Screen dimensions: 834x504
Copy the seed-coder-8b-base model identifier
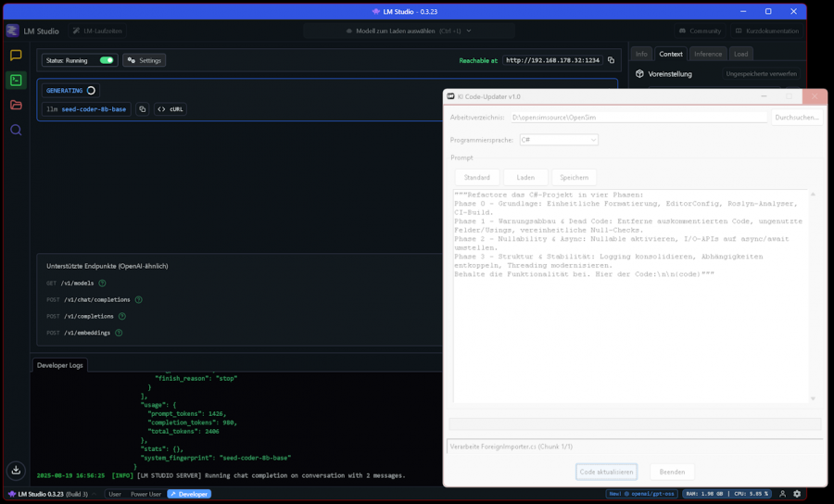pos(143,109)
